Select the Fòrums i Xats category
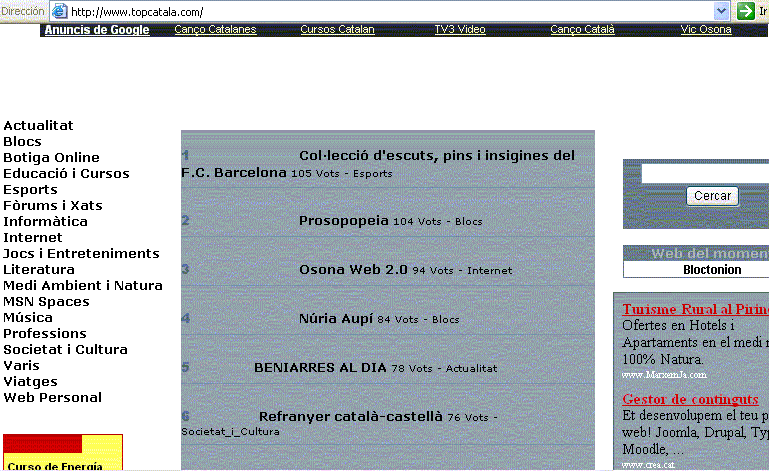769x471 pixels. [x=53, y=206]
